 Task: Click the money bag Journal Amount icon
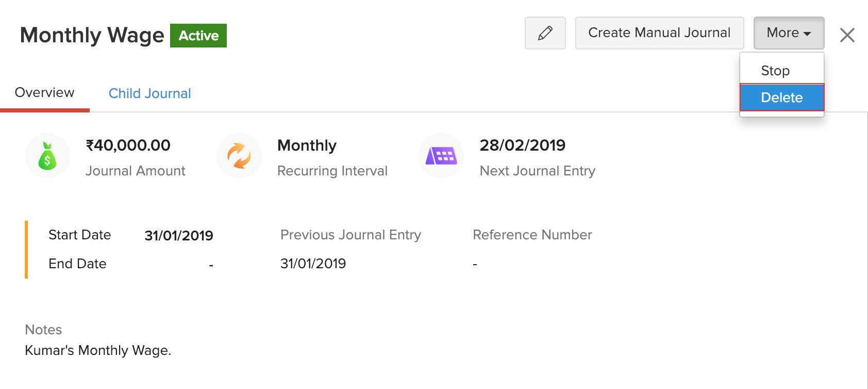pos(47,156)
